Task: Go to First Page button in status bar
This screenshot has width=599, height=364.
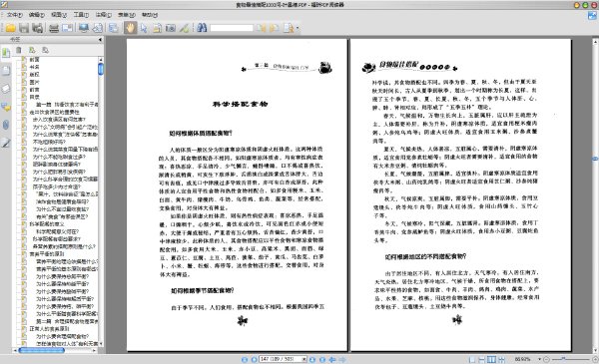Action: coord(245,359)
